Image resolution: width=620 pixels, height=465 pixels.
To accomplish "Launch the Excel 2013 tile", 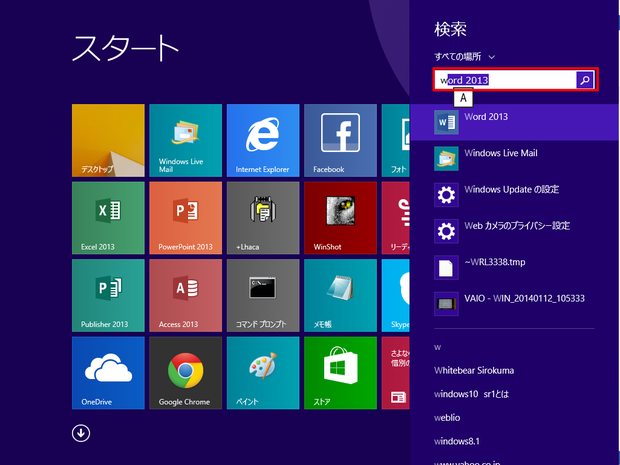I will (x=108, y=218).
